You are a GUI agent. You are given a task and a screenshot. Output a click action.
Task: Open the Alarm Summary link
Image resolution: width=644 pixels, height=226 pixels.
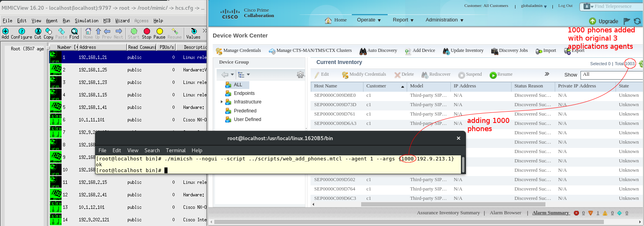coord(551,213)
